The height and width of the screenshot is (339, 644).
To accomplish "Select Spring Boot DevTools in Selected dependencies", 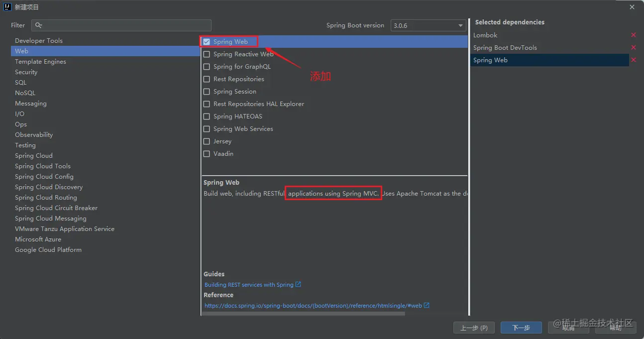I will pos(550,47).
